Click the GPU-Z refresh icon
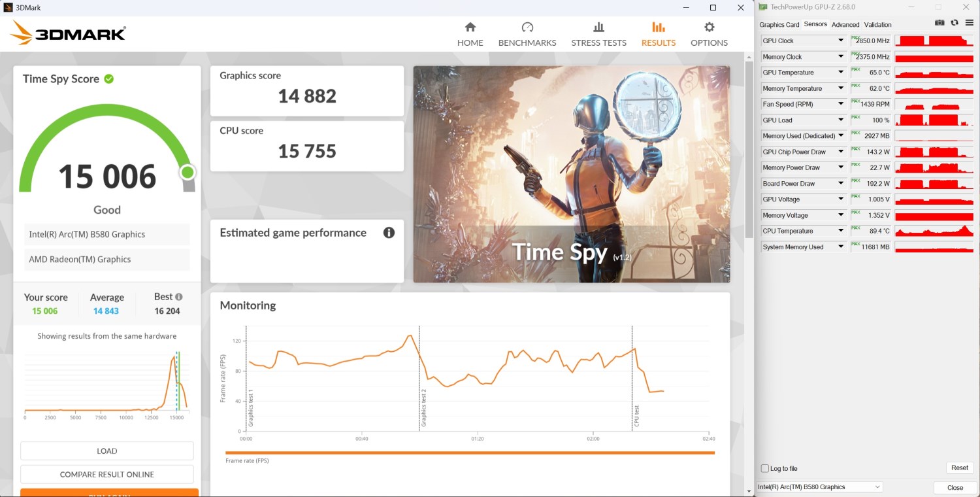The image size is (980, 497). pyautogui.click(x=955, y=23)
